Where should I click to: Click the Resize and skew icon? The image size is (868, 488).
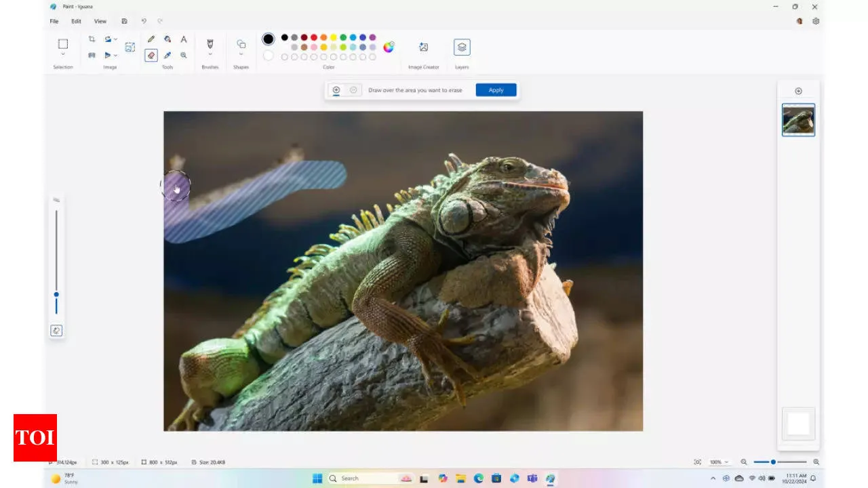(92, 56)
